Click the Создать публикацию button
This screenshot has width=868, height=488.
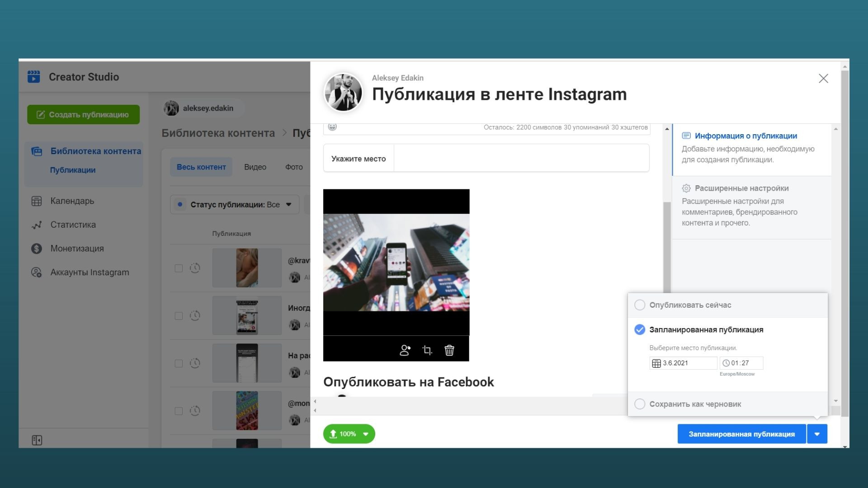[x=83, y=115]
